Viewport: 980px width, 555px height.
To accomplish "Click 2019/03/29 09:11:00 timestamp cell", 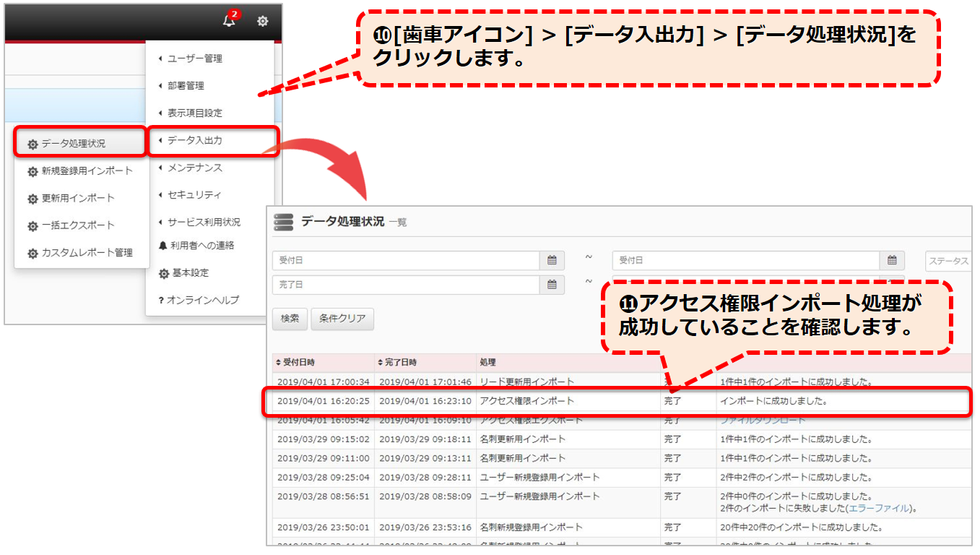I will coord(324,458).
